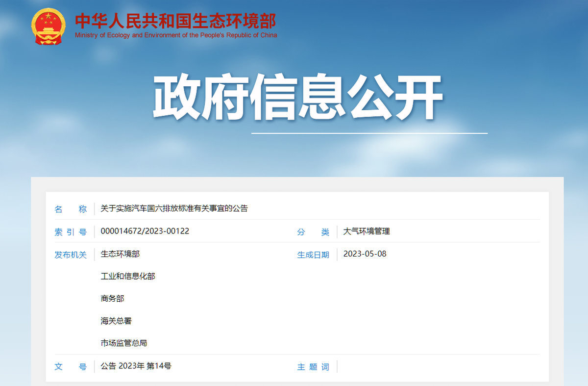Viewport: 588px width, 386px height.
Task: Select the date 2023-05-08
Action: pos(365,254)
